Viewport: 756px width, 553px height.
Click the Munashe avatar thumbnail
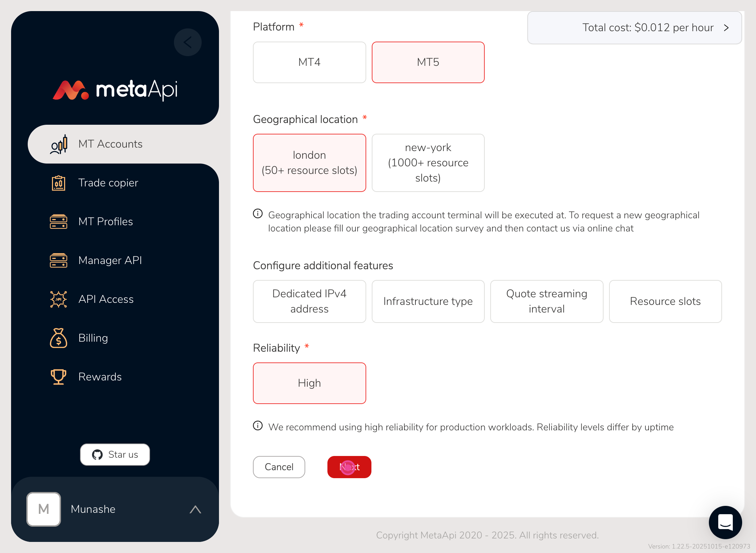pos(44,509)
